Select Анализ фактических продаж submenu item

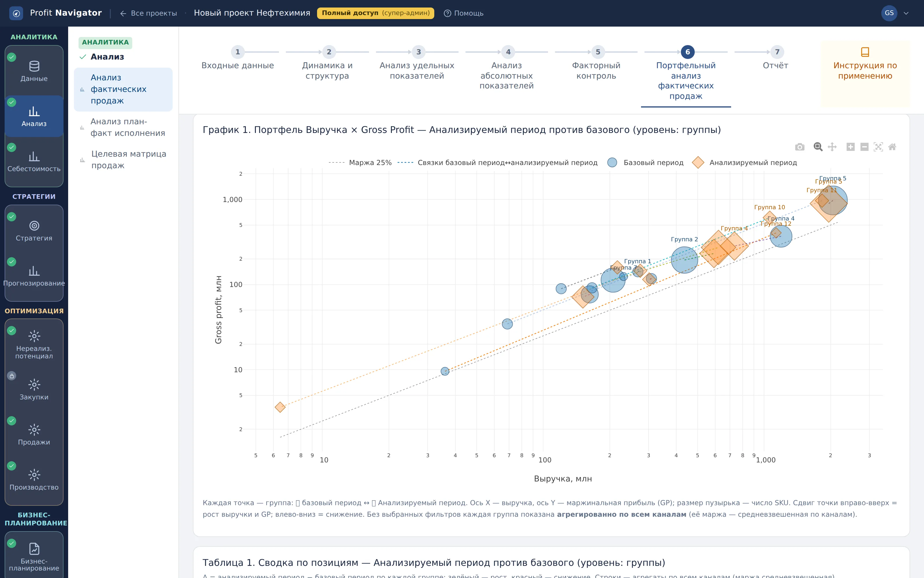[123, 90]
